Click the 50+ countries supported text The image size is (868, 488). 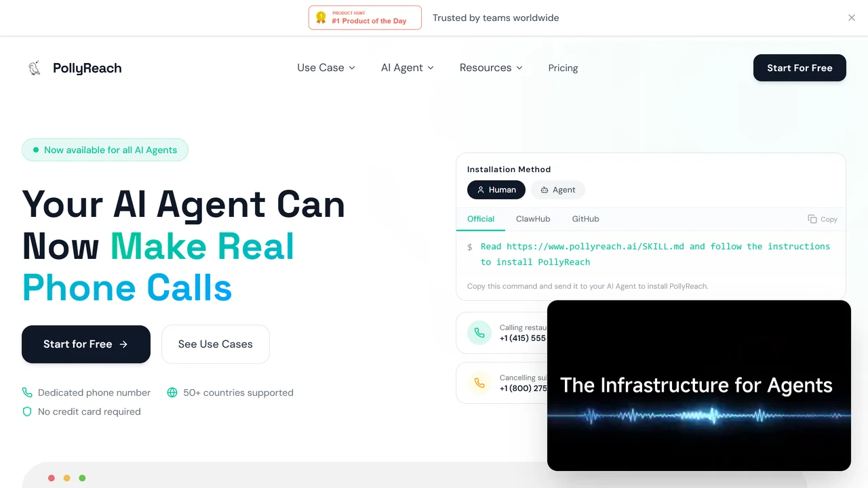click(x=238, y=392)
